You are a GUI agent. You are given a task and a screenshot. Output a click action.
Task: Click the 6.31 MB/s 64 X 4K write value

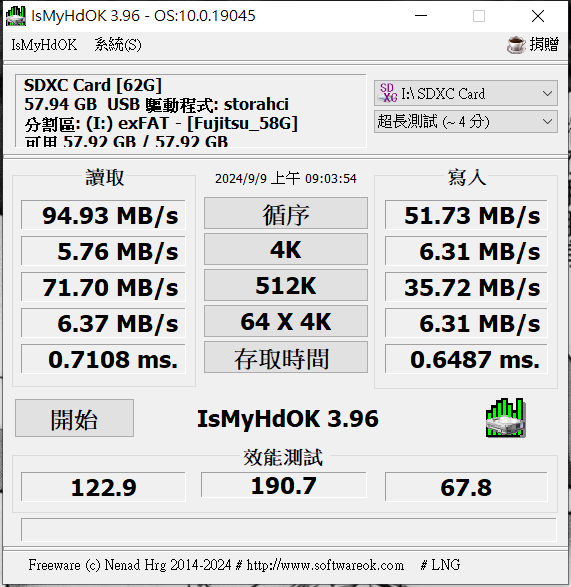[x=466, y=323]
